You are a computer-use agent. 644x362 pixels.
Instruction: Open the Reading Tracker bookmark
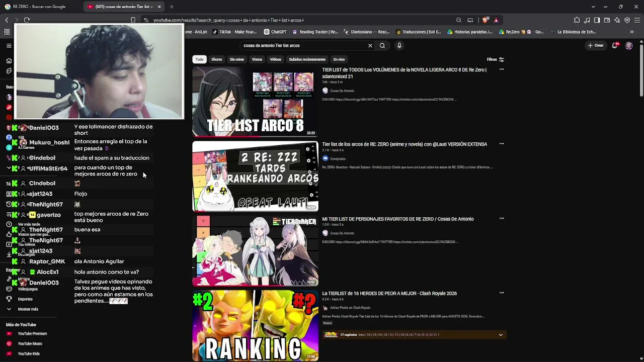pyautogui.click(x=315, y=32)
